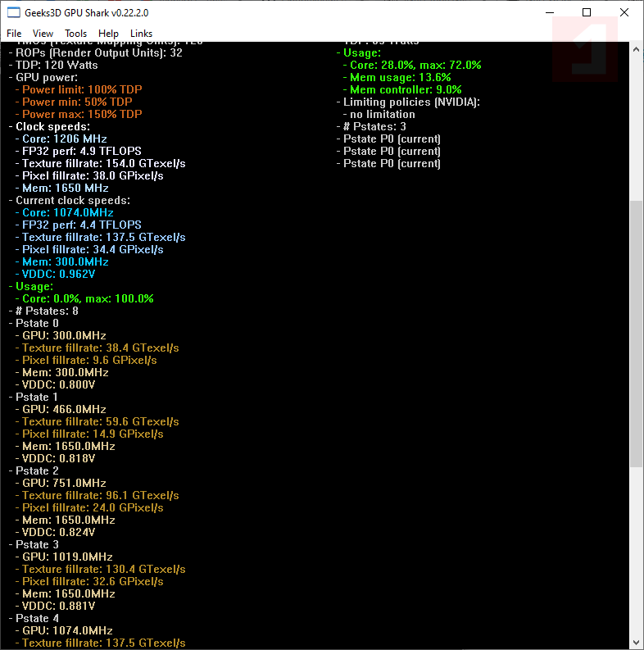The height and width of the screenshot is (650, 644).
Task: Click 'VDDC: 0.800V' line
Action: (x=56, y=384)
